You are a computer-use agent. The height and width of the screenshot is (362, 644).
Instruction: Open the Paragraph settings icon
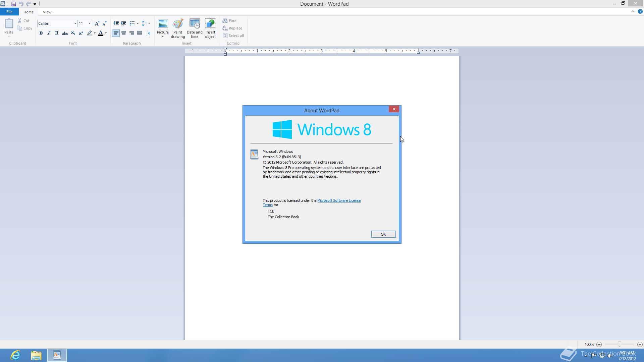click(148, 33)
